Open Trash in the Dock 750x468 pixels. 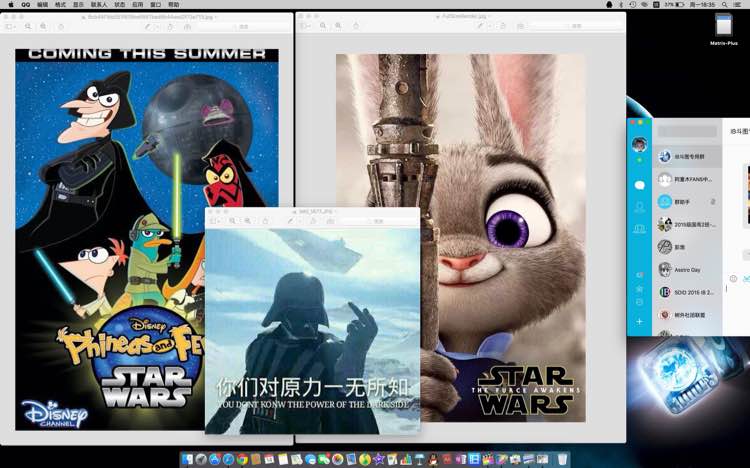(562, 459)
